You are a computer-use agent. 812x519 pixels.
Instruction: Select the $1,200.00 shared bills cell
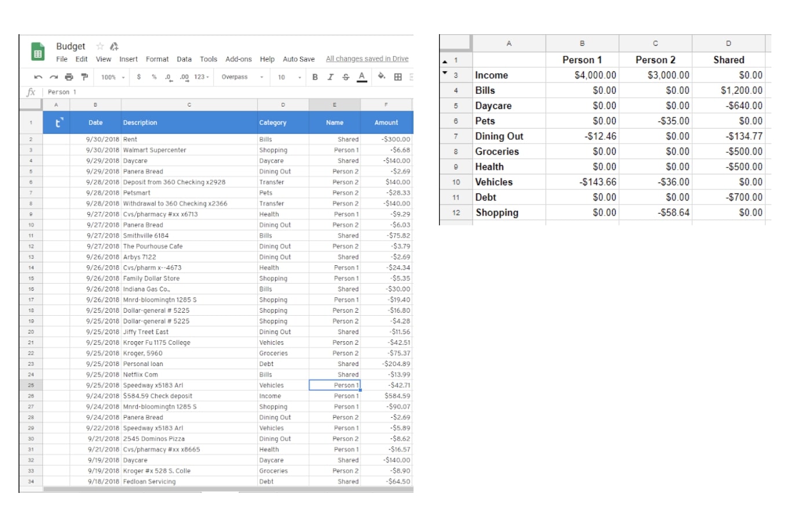tap(729, 90)
